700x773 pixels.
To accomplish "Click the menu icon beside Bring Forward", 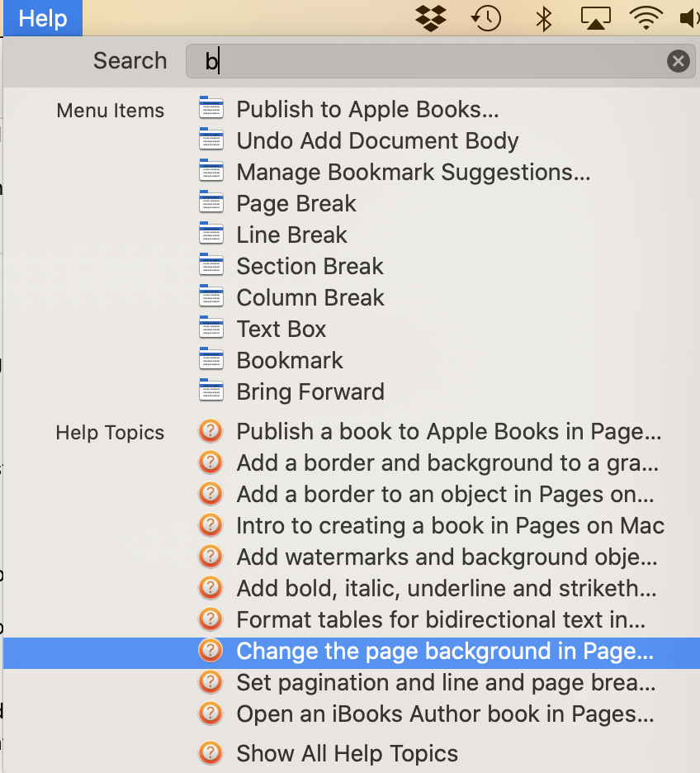I will 211,390.
